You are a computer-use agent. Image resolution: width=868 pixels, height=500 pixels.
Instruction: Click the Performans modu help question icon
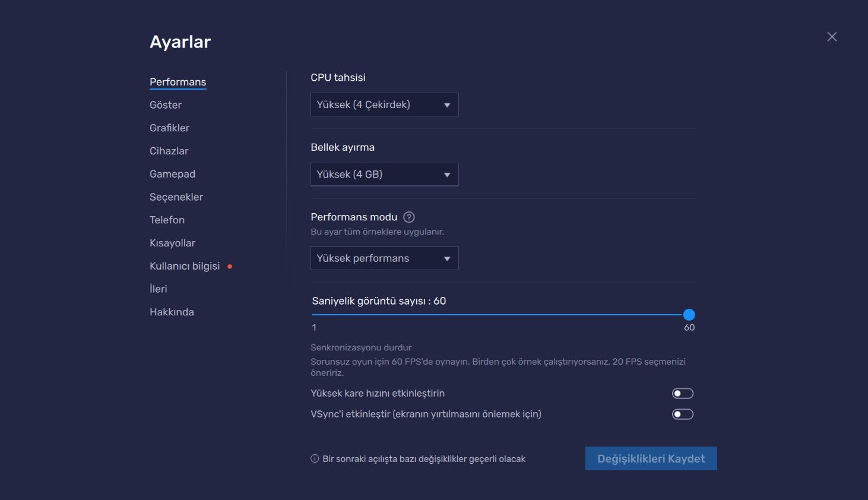409,217
